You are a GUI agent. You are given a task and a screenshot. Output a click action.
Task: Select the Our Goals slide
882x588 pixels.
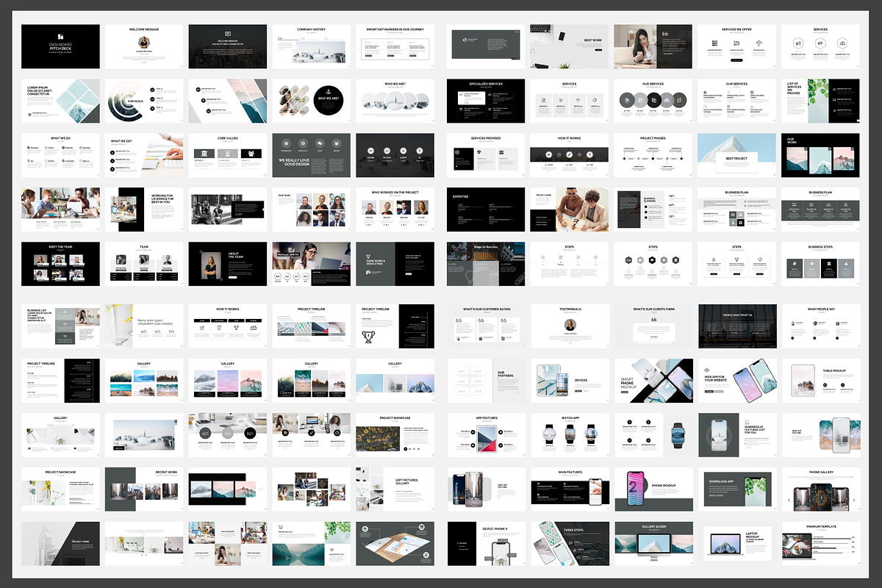pyautogui.click(x=144, y=101)
